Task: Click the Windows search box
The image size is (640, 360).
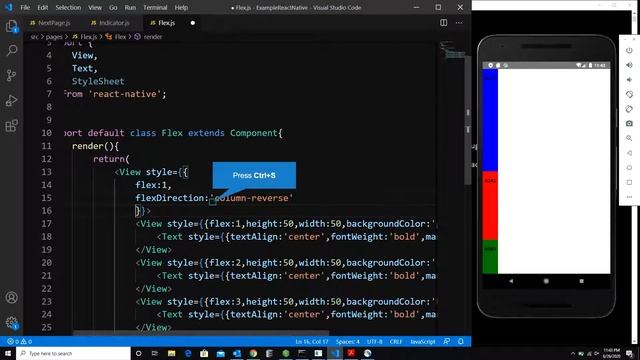Action: 73,353
